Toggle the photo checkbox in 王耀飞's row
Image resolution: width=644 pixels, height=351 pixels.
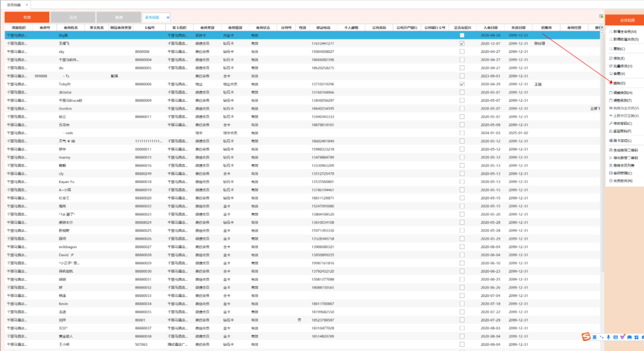pos(462,43)
